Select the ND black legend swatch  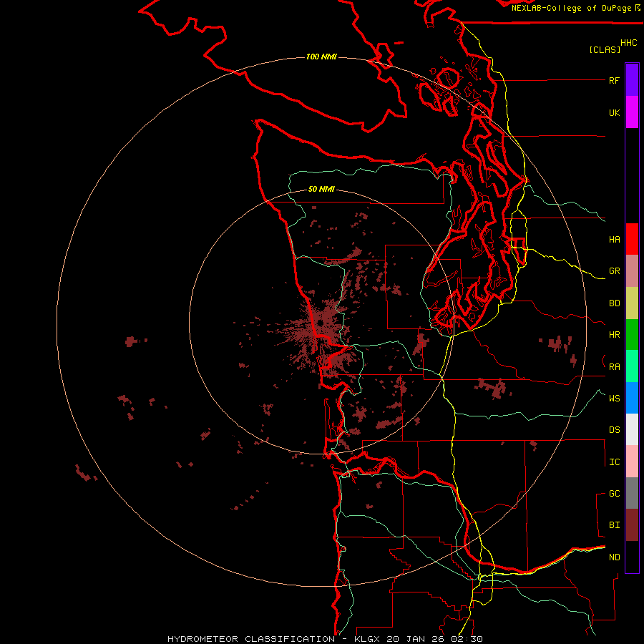(x=632, y=557)
